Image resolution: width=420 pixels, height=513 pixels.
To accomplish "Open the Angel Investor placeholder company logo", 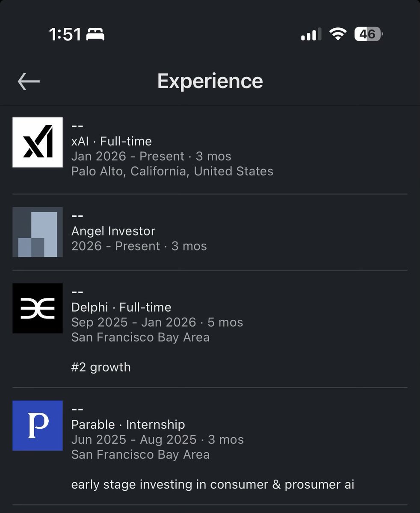I will pos(38,232).
